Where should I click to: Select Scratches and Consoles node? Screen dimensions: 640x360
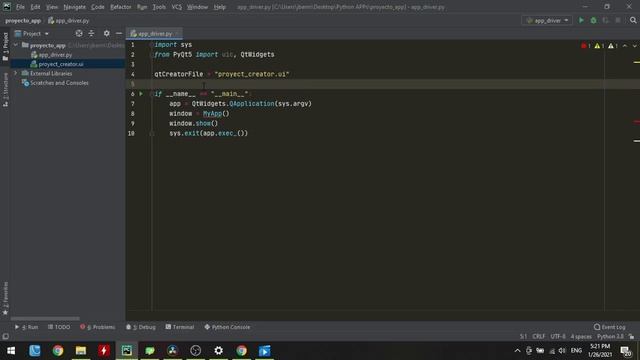coord(59,83)
